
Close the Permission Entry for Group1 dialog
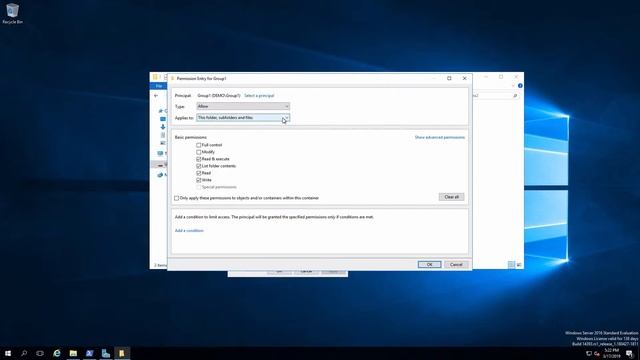click(464, 78)
